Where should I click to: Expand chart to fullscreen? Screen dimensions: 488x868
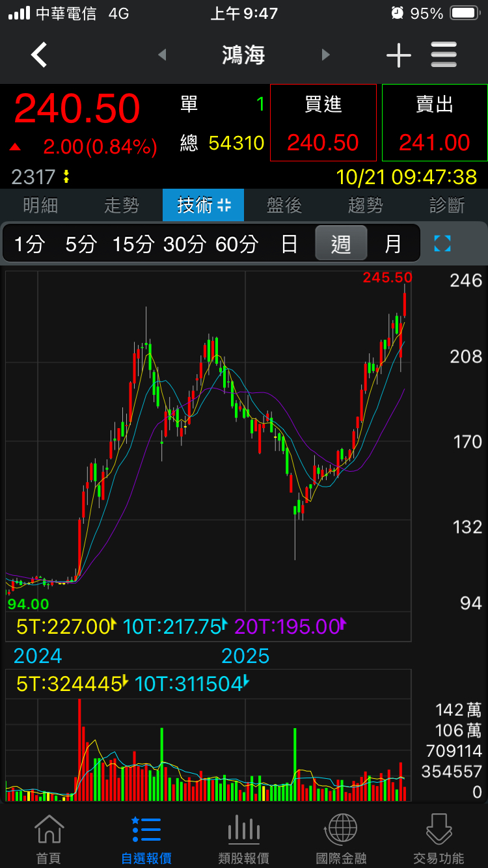[x=442, y=244]
